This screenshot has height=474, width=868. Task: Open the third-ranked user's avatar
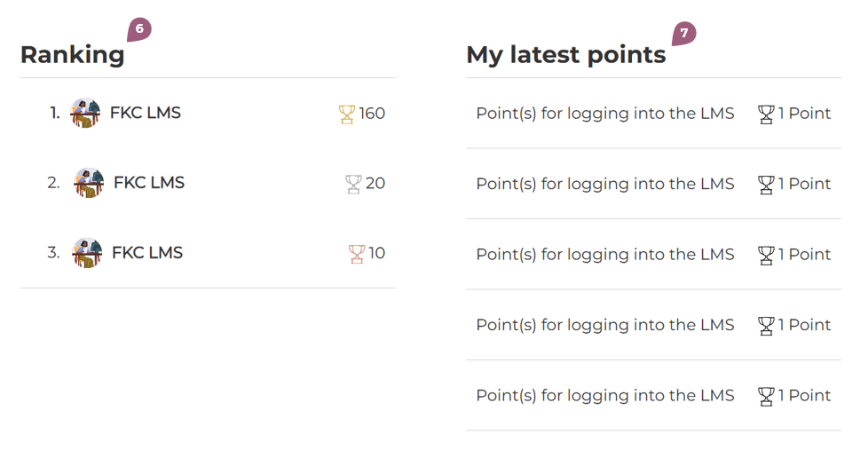87,253
